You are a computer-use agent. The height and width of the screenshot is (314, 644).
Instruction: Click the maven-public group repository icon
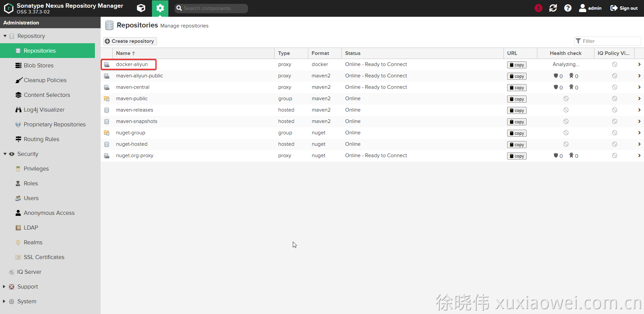click(107, 99)
